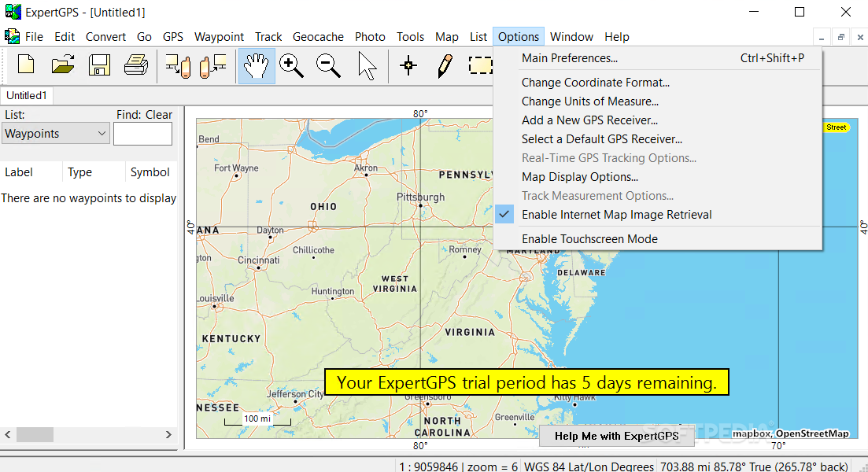868x472 pixels.
Task: Click WGS 84 Lat/Lon Degrees in status bar
Action: 589,466
